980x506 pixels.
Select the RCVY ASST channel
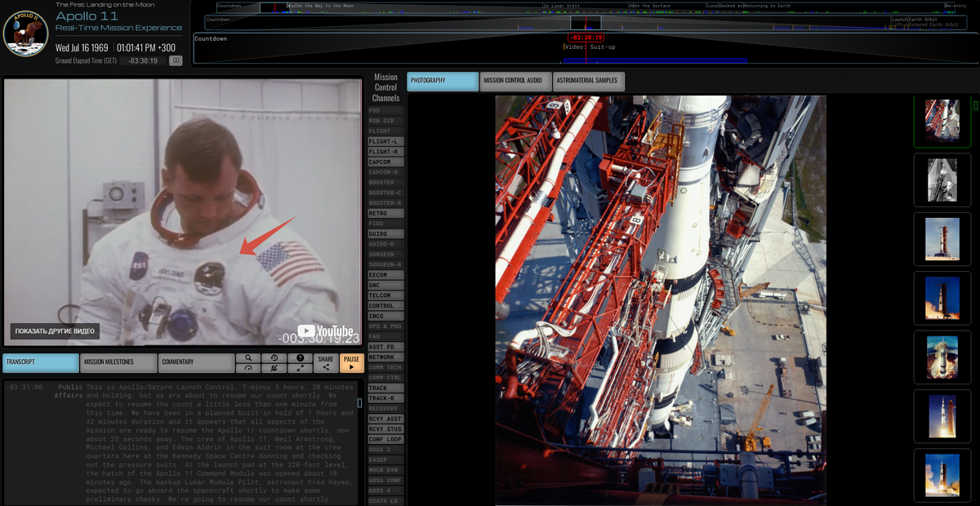pos(385,419)
